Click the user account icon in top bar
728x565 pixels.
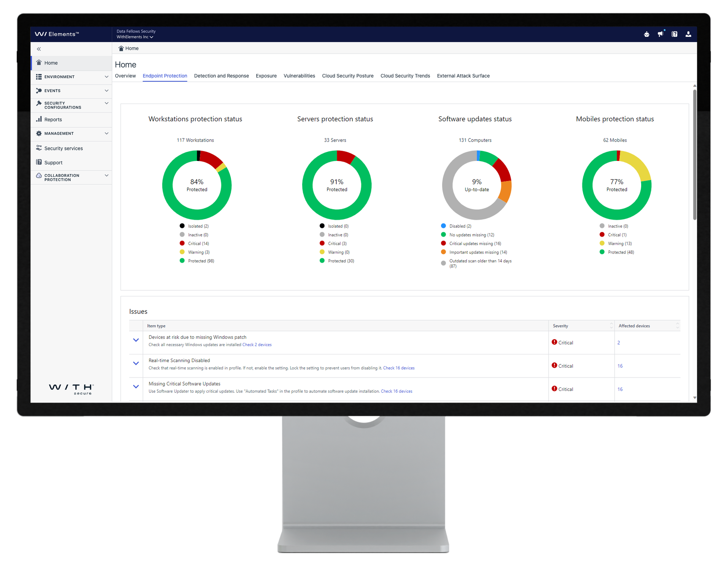(688, 34)
